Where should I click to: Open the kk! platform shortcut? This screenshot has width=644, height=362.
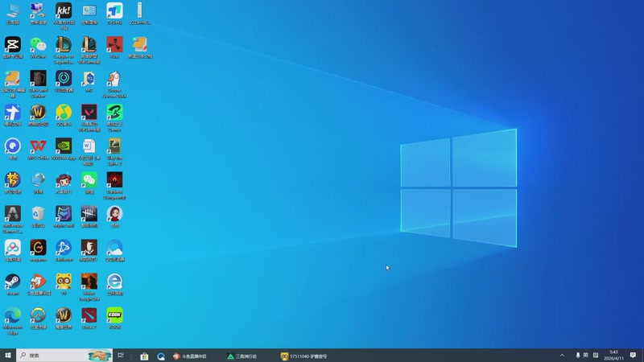click(64, 15)
